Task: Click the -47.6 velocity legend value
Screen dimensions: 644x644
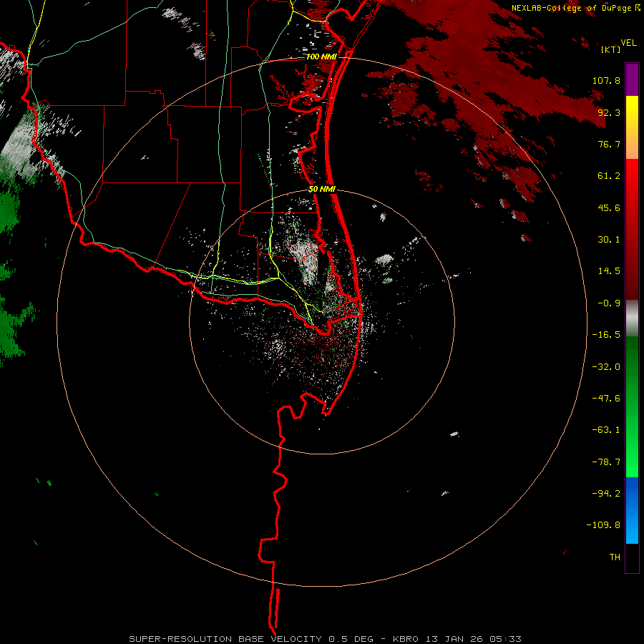Action: click(x=606, y=399)
